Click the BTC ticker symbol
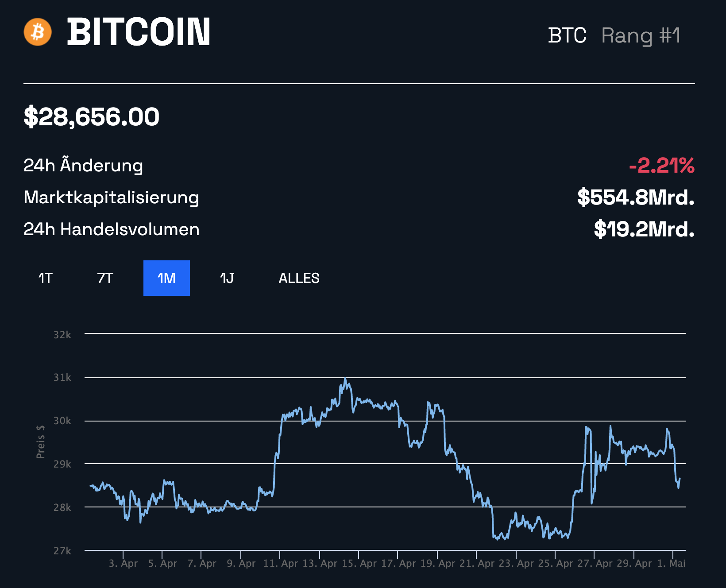The image size is (726, 588). tap(567, 35)
